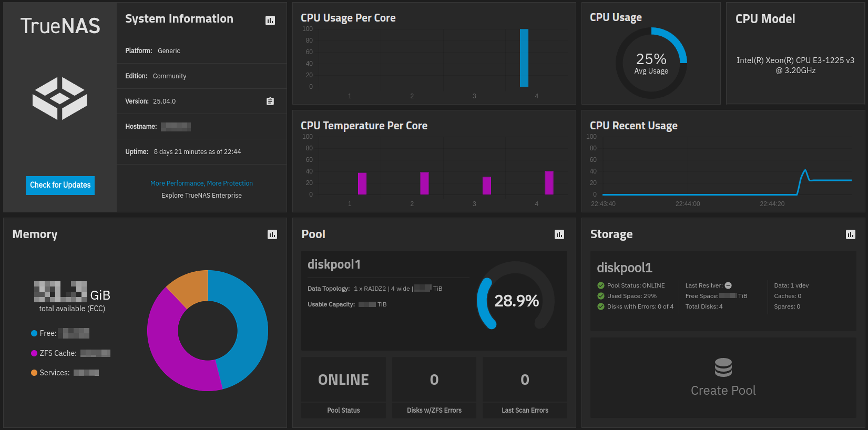Click Pool Status ONLINE green check icon
The width and height of the screenshot is (868, 430).
pyautogui.click(x=601, y=285)
